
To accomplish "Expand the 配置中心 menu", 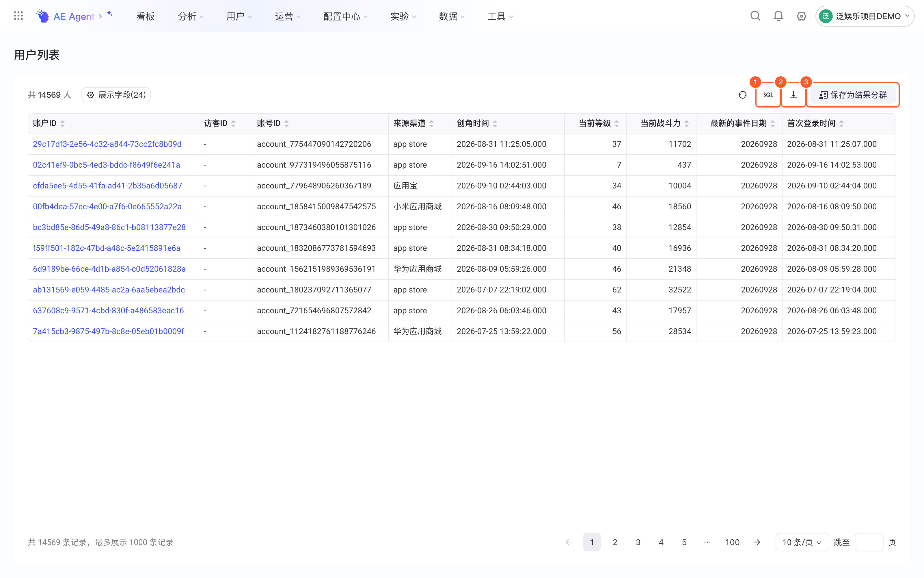I will click(345, 16).
